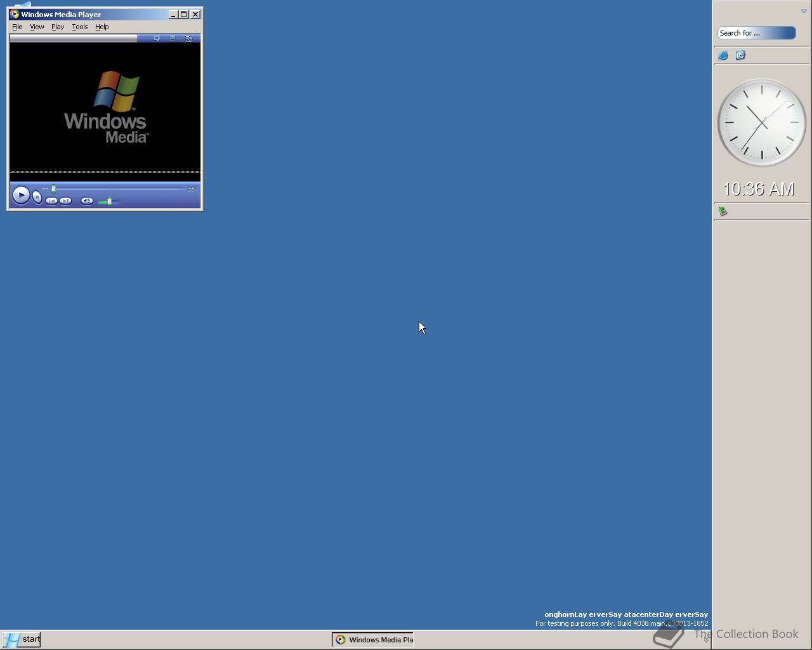Image resolution: width=812 pixels, height=650 pixels.
Task: Open the sidebar options dropdown arrow
Action: pyautogui.click(x=804, y=11)
